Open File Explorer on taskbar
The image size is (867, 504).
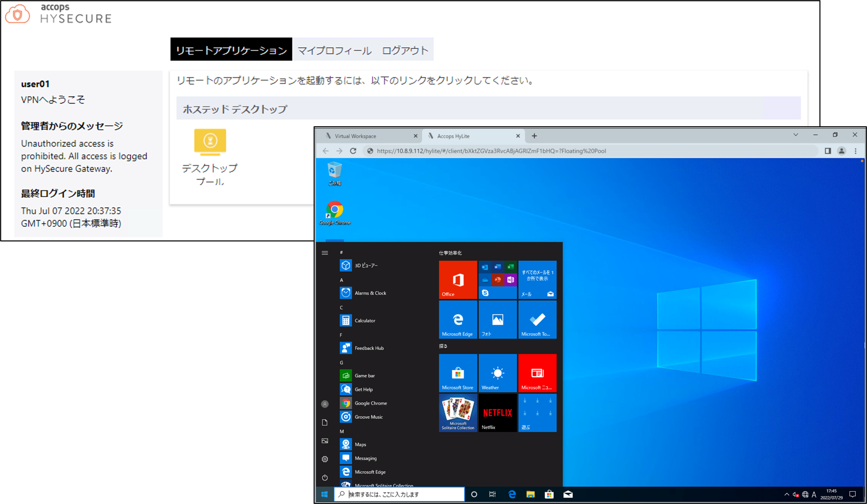(531, 494)
